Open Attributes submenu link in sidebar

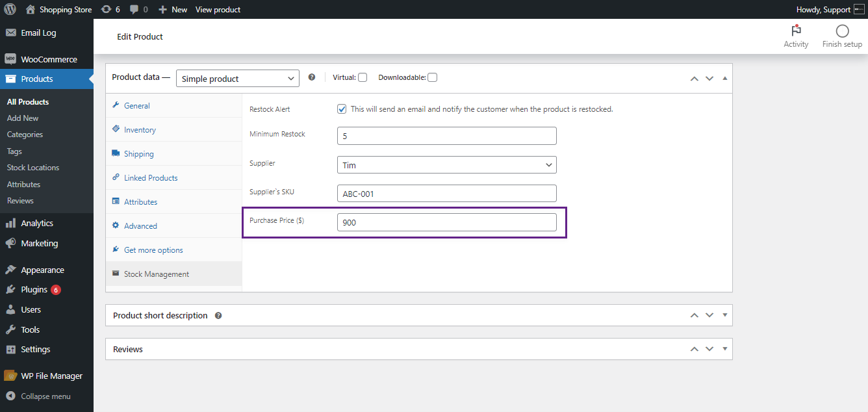23,185
